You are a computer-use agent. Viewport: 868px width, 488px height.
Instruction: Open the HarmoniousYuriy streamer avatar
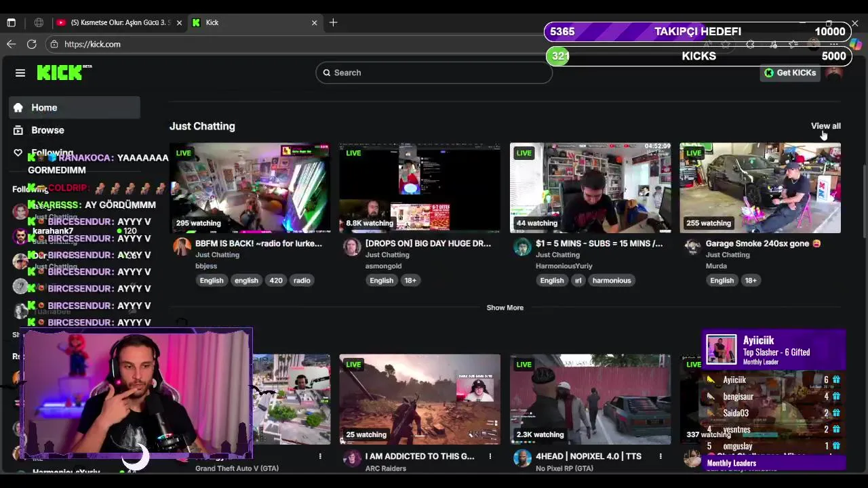[522, 247]
